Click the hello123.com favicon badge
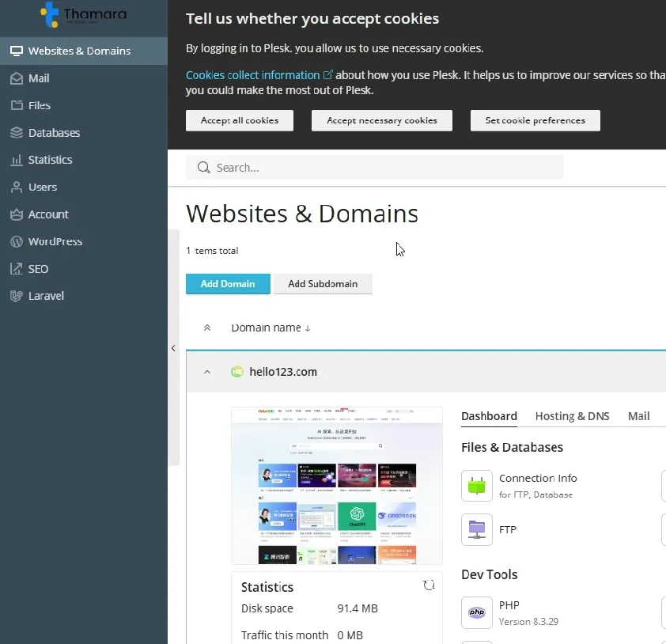The height and width of the screenshot is (644, 666). (x=237, y=372)
